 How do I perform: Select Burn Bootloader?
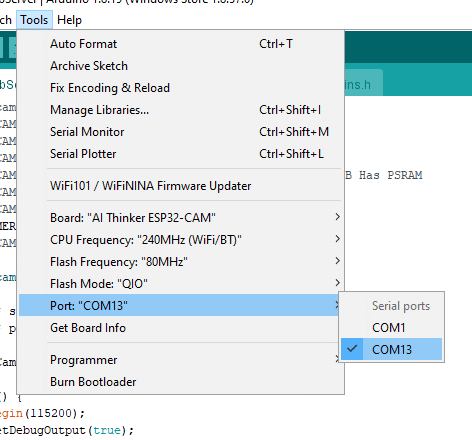(180, 382)
